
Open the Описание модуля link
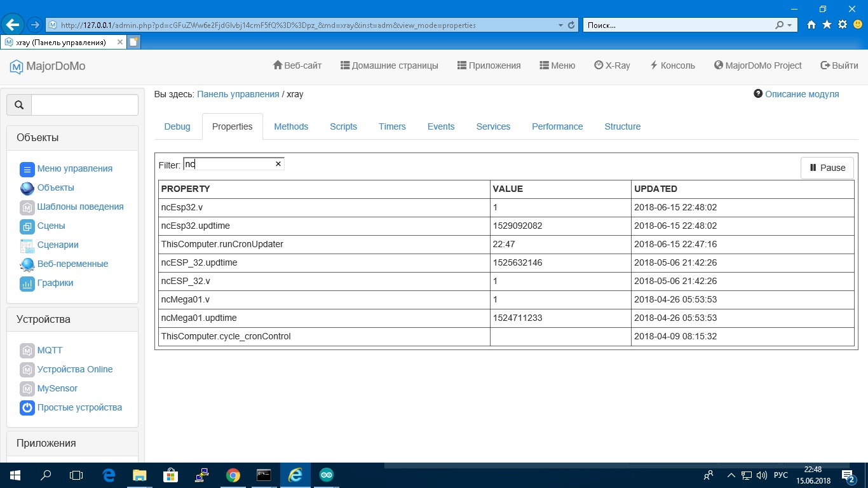pos(801,94)
